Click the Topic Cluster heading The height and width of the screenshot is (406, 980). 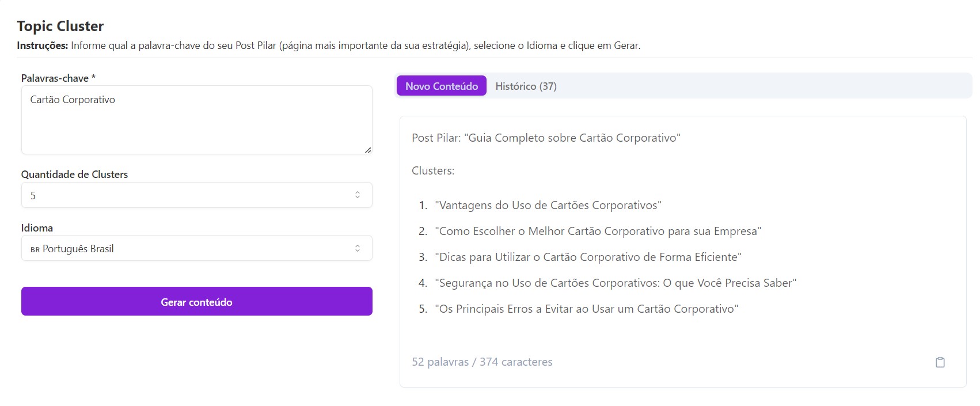[x=60, y=26]
